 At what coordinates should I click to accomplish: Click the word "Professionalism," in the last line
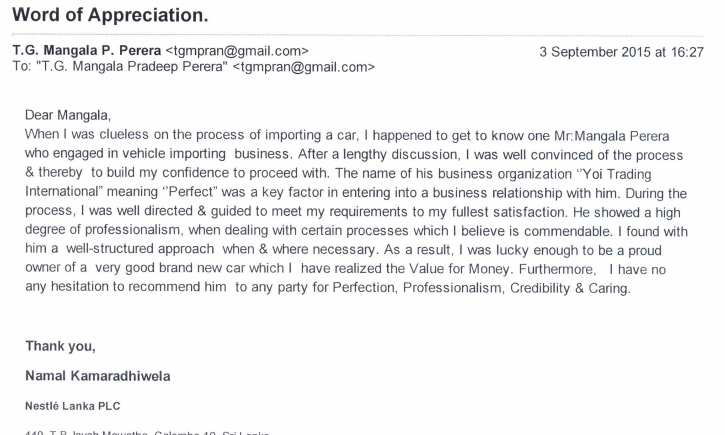pos(453,288)
